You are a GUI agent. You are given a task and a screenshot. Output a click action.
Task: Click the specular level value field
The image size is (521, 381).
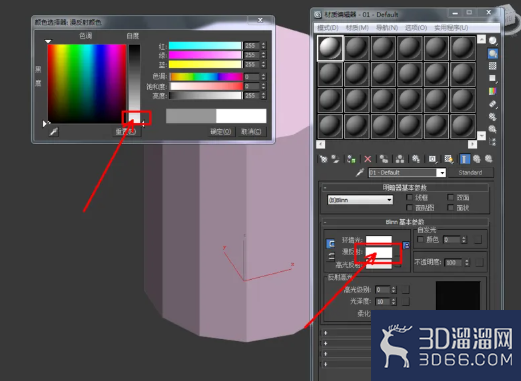click(x=383, y=290)
